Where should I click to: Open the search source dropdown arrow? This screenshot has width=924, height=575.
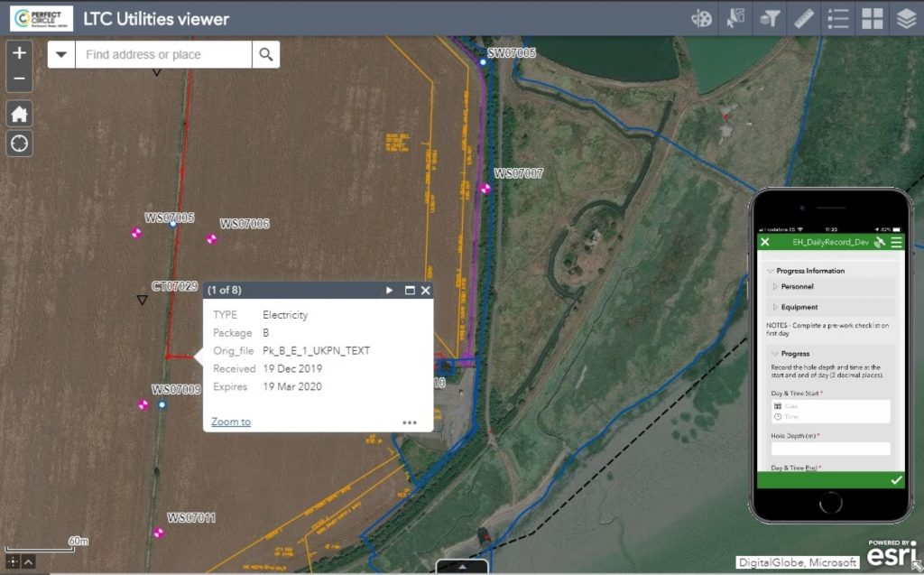pyautogui.click(x=60, y=54)
